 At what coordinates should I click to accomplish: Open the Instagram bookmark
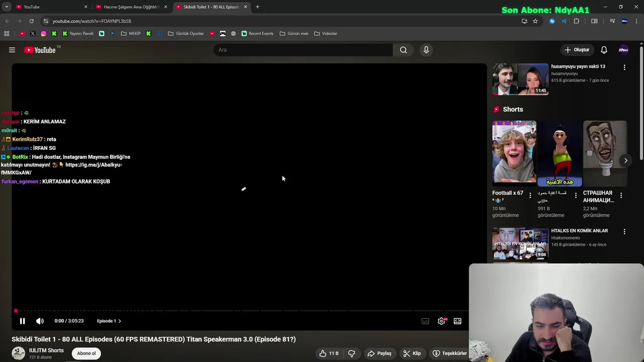tap(44, 34)
